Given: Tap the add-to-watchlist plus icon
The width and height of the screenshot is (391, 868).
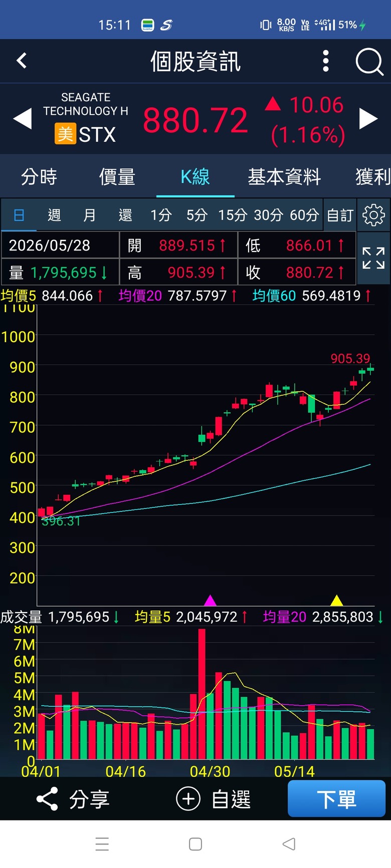Looking at the screenshot, I should [188, 799].
